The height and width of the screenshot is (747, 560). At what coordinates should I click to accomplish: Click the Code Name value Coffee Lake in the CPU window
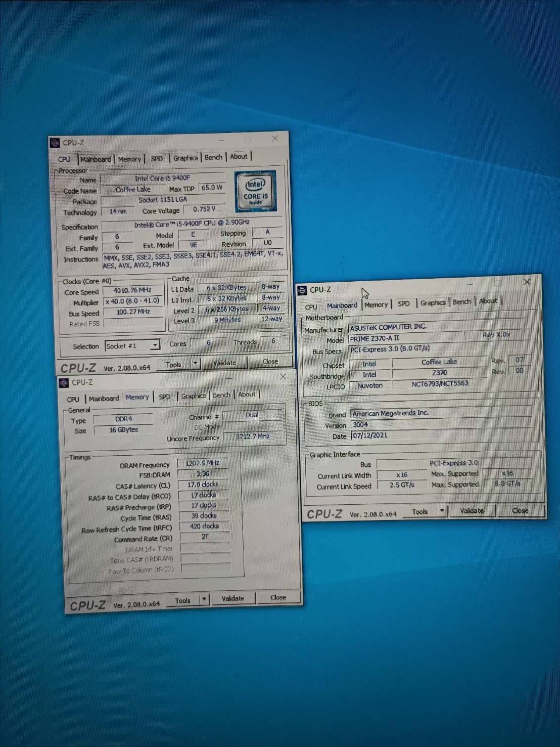[132, 190]
